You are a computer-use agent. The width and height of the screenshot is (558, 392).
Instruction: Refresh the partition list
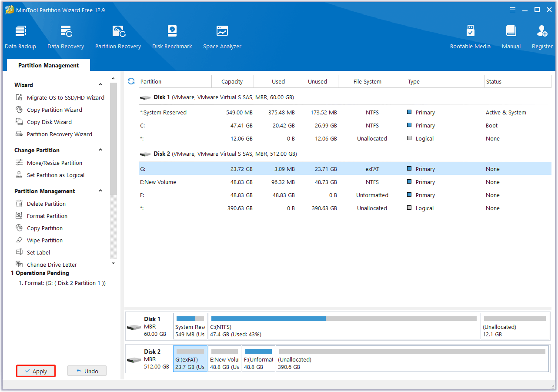coord(131,81)
